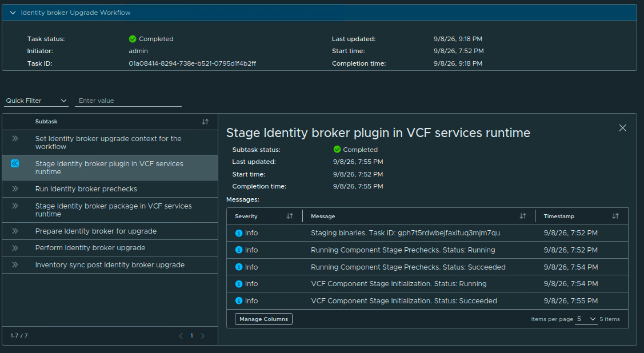Select 'Running Component Stage Prechecks. Status: Running' message

click(403, 250)
